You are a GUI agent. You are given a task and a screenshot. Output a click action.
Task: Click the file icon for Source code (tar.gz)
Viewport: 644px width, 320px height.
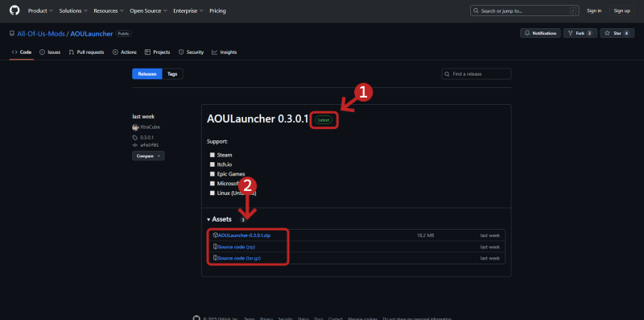click(x=215, y=258)
